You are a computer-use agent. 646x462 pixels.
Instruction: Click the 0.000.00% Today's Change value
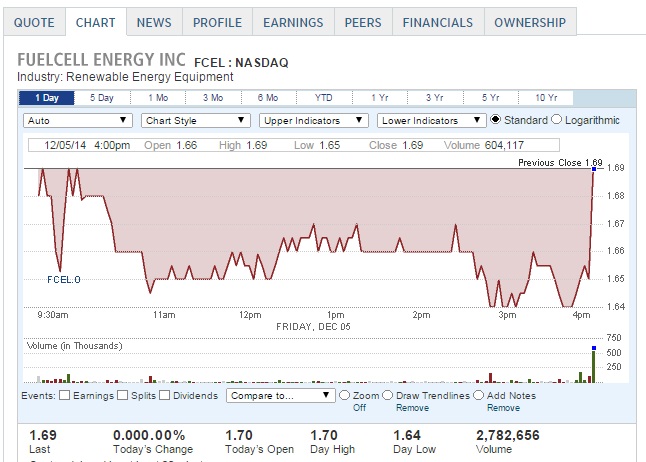[149, 435]
